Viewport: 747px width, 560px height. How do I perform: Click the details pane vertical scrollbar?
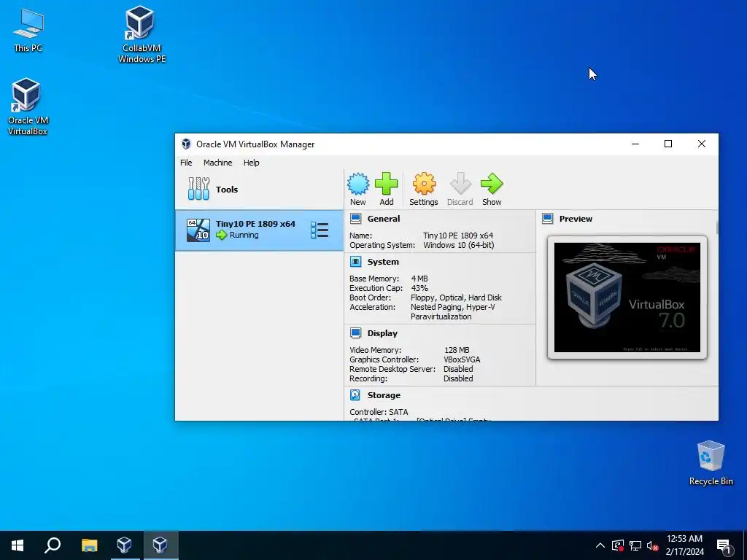coord(717,227)
